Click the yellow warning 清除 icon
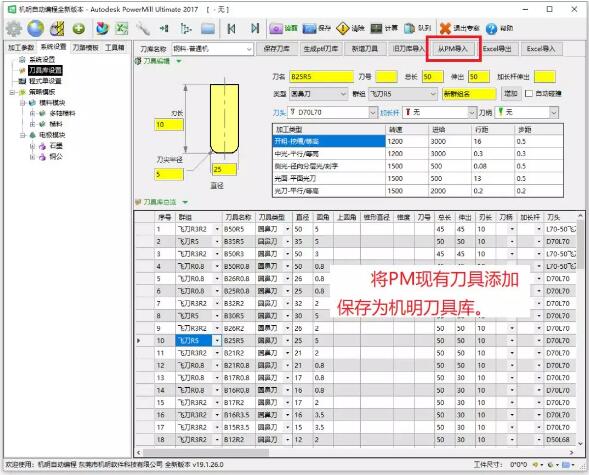Viewport: 589px width, 475px height. point(343,29)
